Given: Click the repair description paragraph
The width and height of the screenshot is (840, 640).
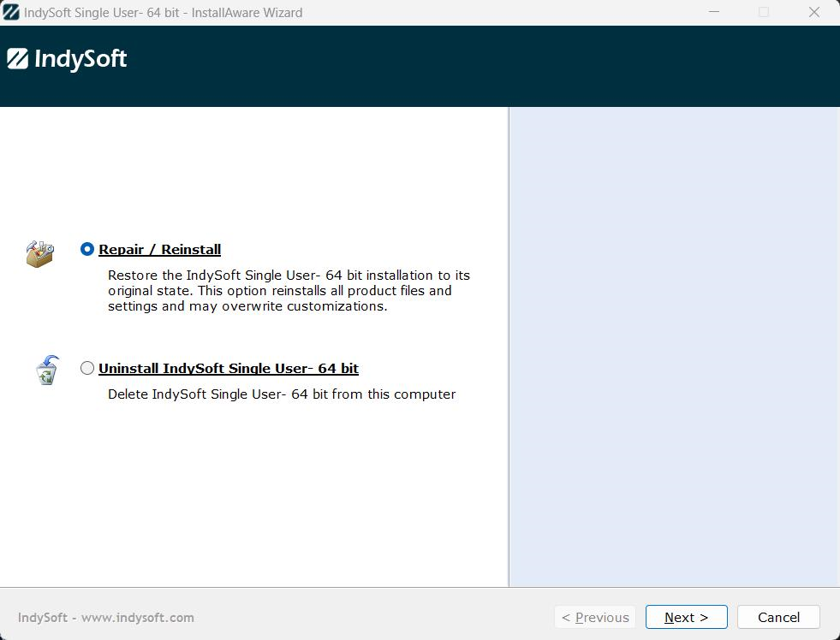Looking at the screenshot, I should pos(289,291).
